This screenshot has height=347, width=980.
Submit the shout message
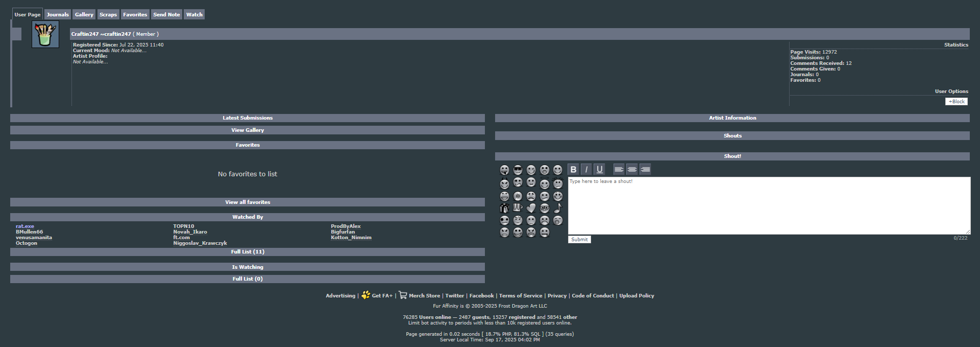click(x=579, y=239)
